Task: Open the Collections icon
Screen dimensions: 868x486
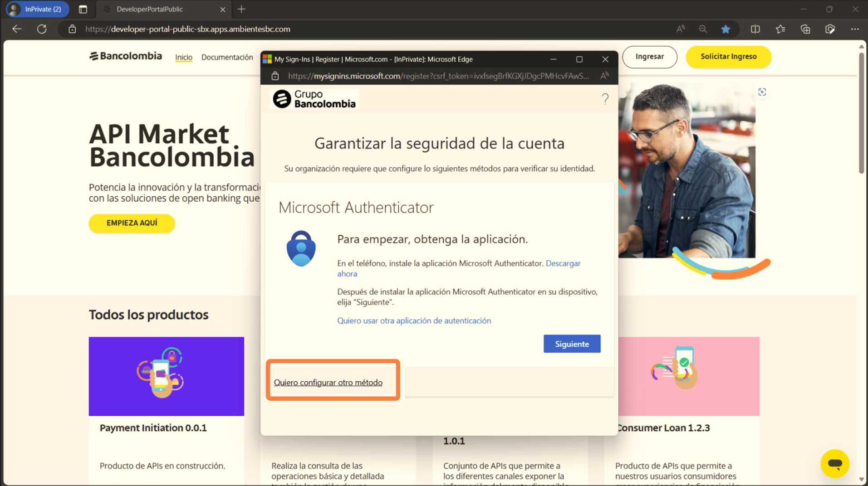Action: 805,29
